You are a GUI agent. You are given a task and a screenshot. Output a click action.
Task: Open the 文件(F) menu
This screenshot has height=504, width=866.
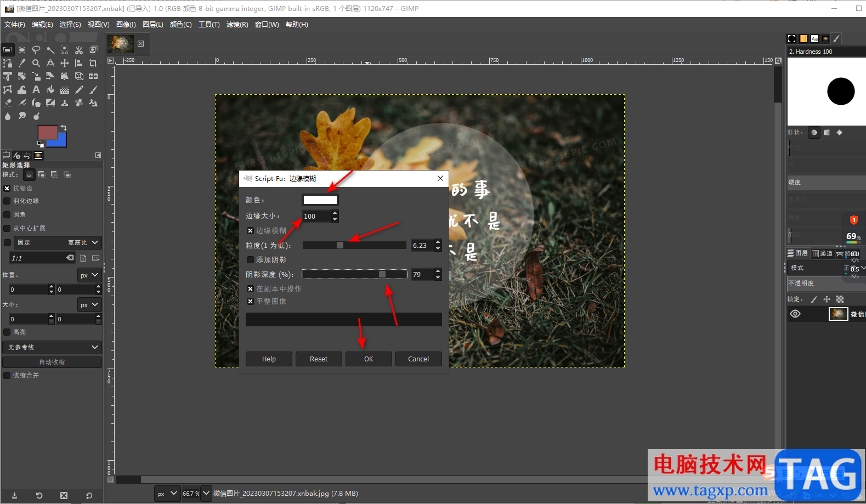click(15, 25)
